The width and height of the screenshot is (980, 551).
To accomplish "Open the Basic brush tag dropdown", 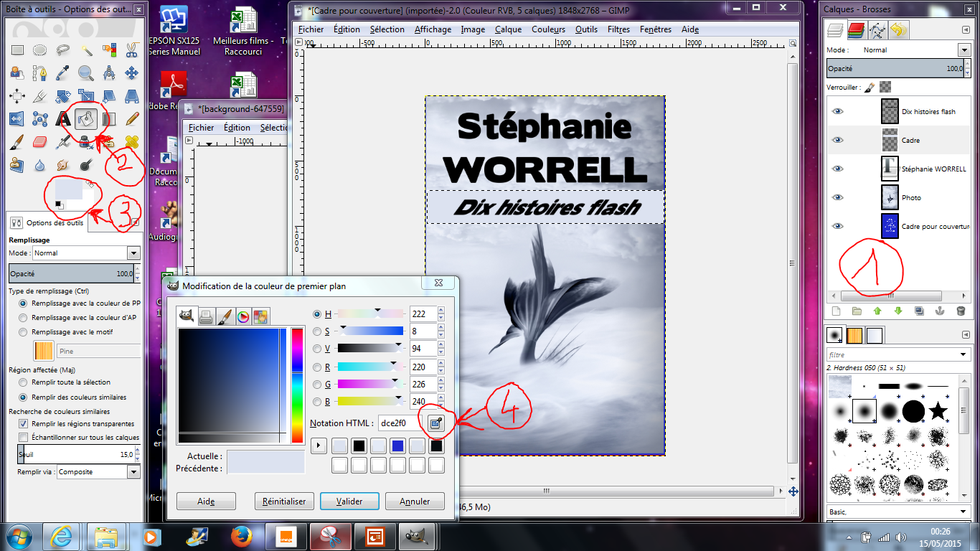I will click(964, 512).
